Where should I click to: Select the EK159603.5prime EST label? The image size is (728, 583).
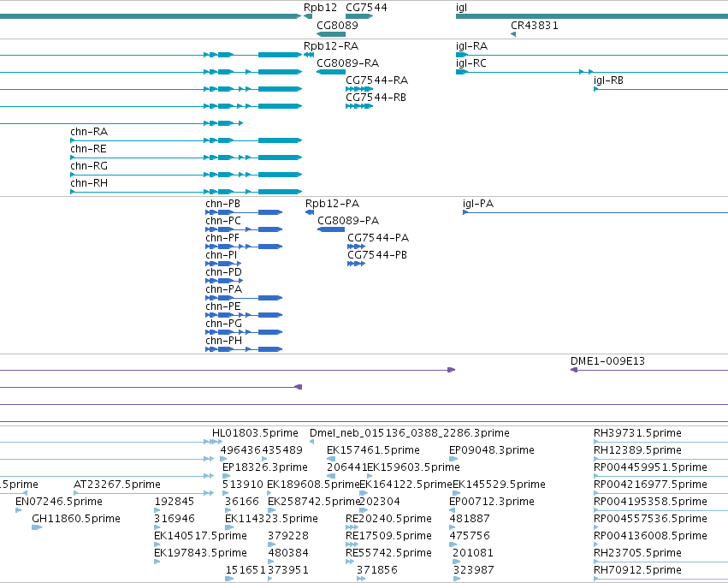[x=414, y=467]
